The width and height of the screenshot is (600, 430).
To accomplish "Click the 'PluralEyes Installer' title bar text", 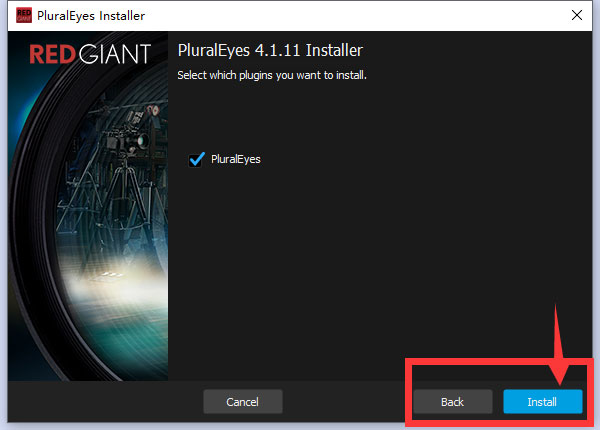I will [91, 16].
